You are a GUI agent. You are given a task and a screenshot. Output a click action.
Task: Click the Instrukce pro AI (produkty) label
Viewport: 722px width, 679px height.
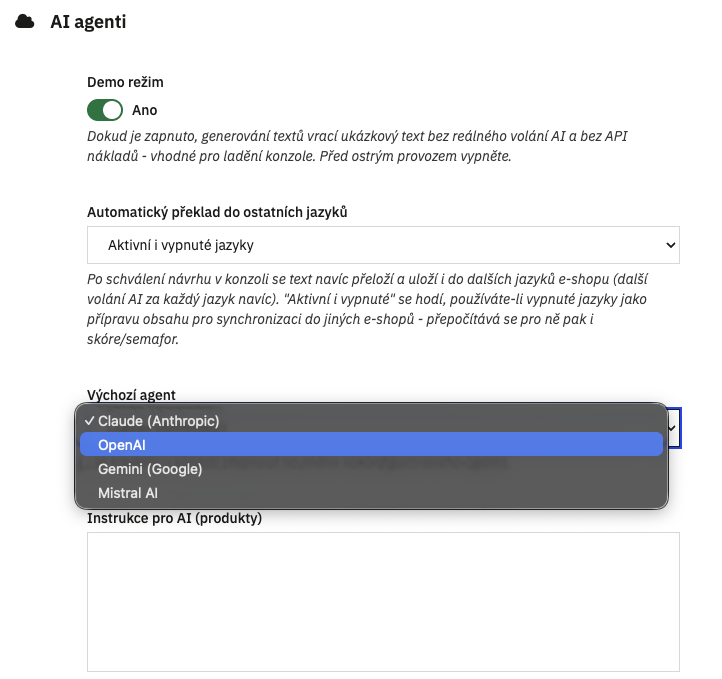[175, 518]
